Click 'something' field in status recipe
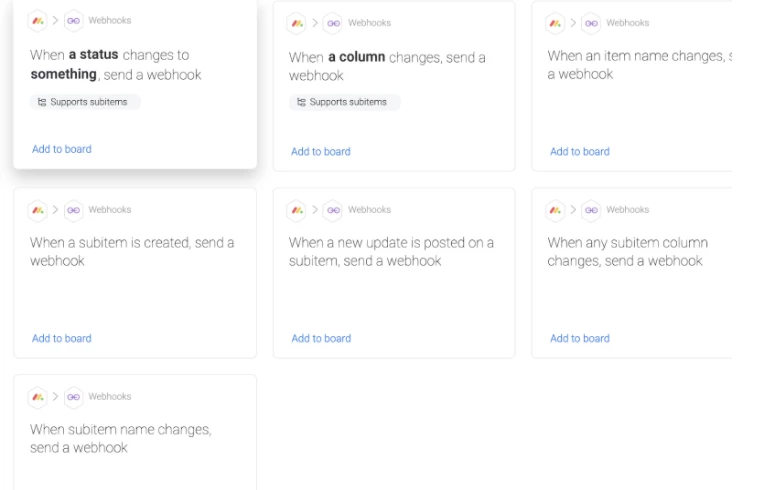The image size is (770, 490). [x=64, y=74]
